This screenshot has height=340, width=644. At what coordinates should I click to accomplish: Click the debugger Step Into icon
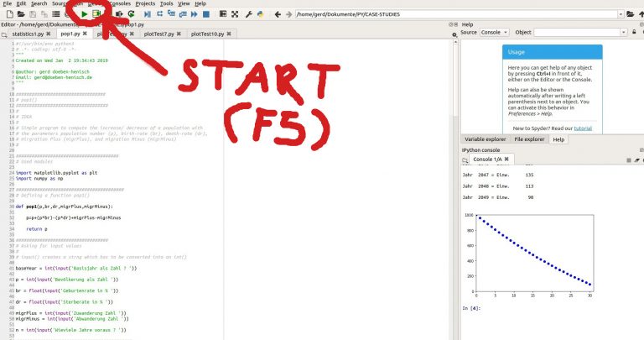pos(171,14)
